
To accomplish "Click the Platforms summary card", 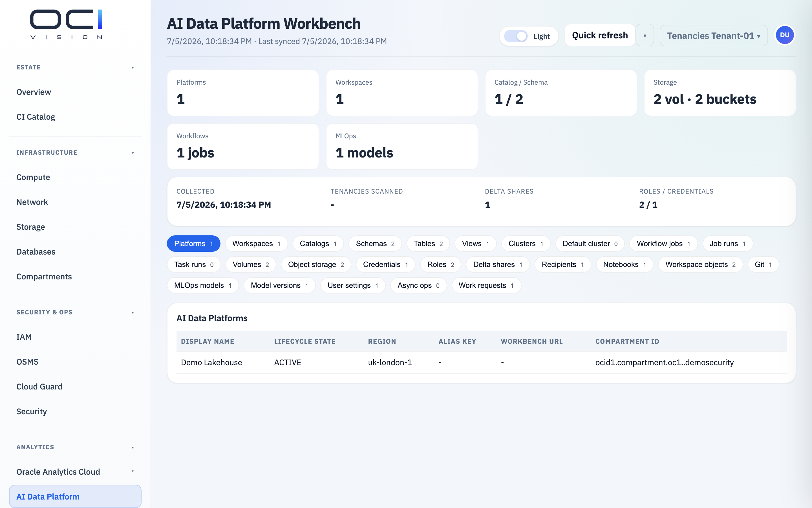I will pyautogui.click(x=243, y=93).
